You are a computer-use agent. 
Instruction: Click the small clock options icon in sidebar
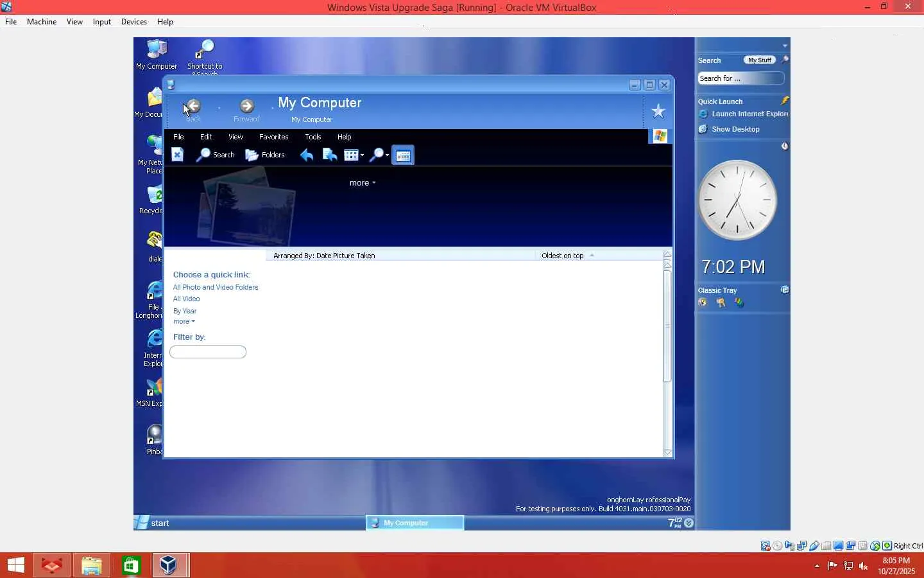(785, 146)
